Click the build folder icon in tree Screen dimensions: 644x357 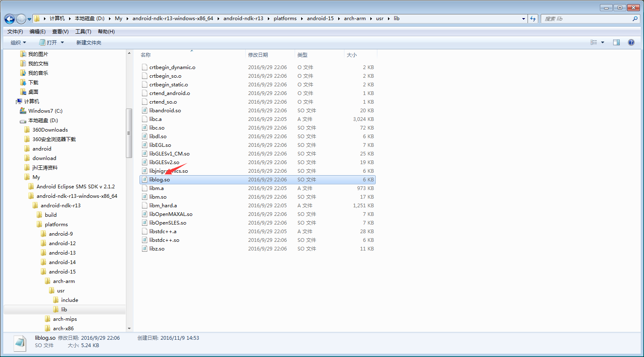tap(40, 215)
